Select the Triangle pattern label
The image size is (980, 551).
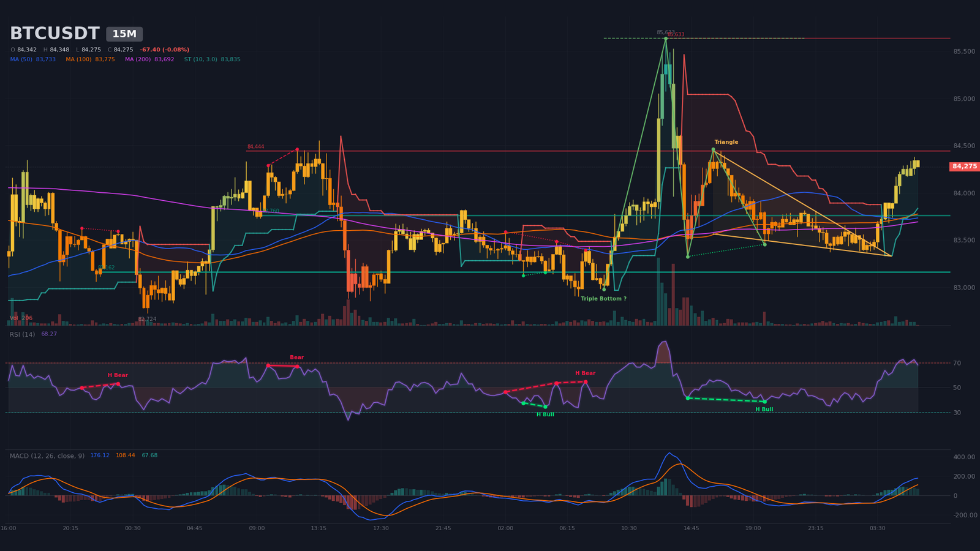[x=726, y=142]
